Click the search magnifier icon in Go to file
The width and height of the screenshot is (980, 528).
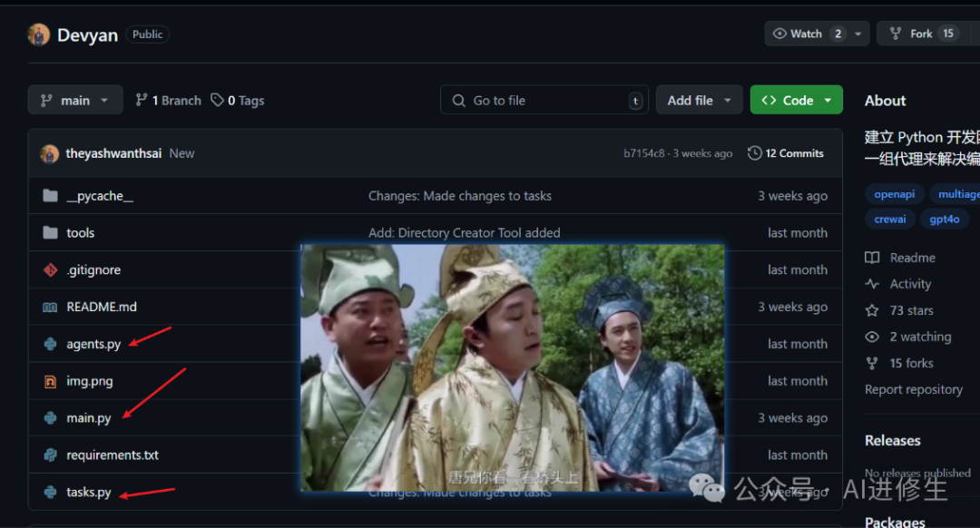pos(459,101)
